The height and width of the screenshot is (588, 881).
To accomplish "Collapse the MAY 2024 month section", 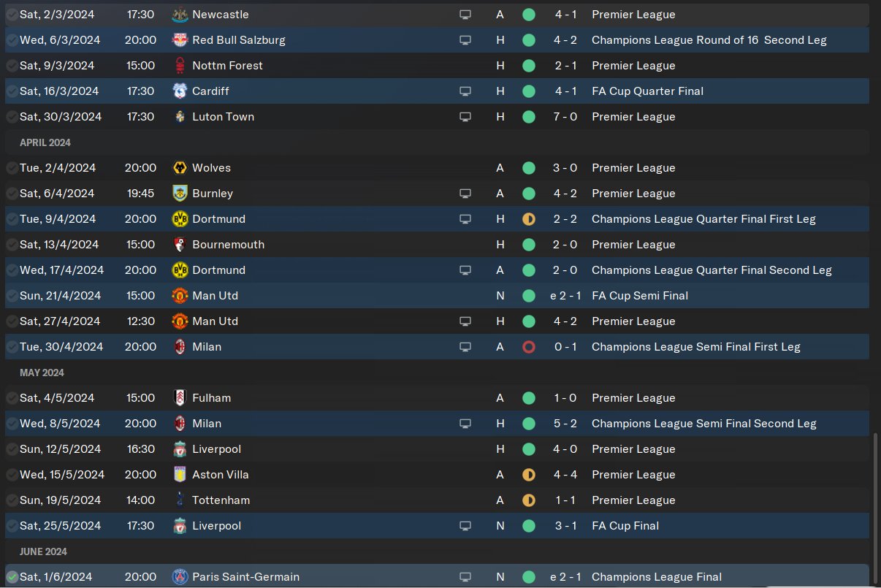I will (x=42, y=373).
